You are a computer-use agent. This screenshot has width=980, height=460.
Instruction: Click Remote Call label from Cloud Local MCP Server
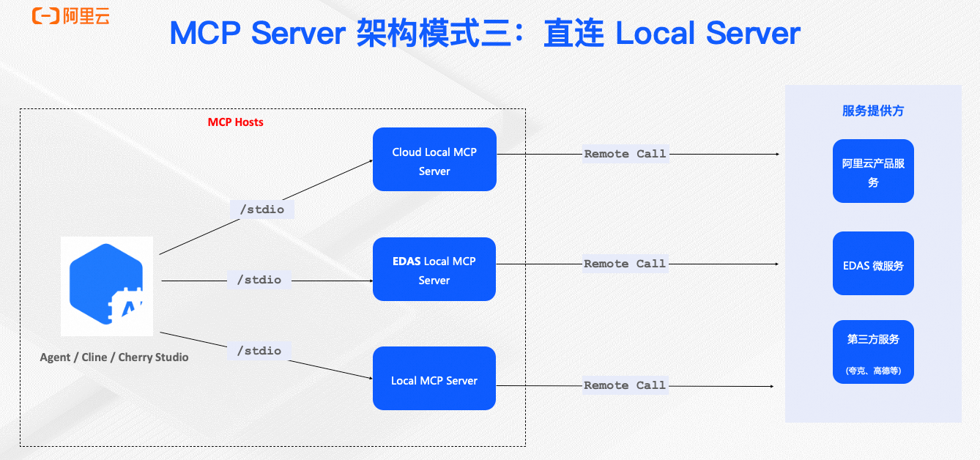pos(625,154)
